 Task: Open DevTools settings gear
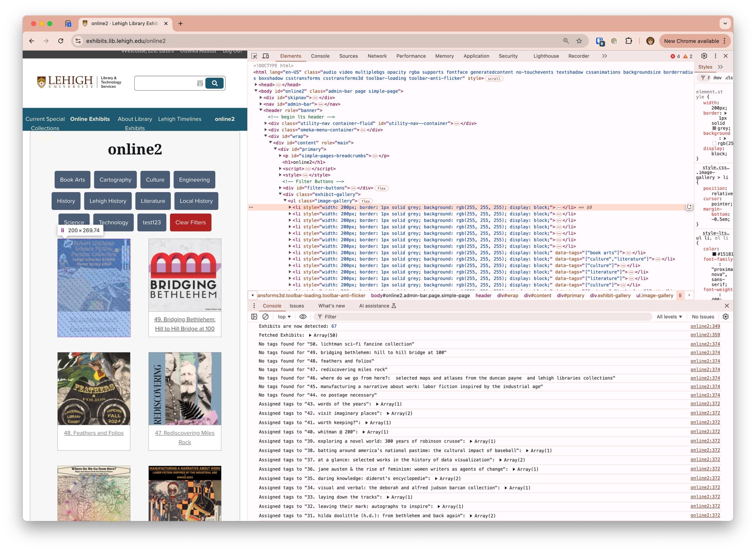pos(704,56)
